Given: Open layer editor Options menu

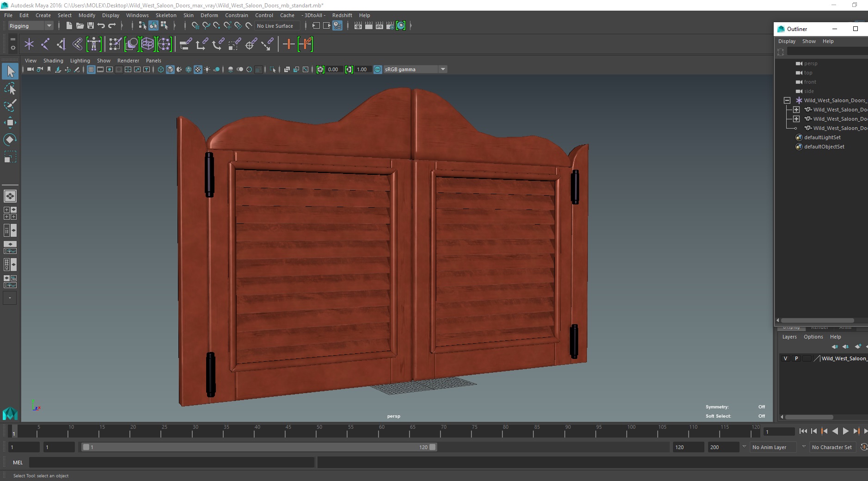Looking at the screenshot, I should [813, 337].
